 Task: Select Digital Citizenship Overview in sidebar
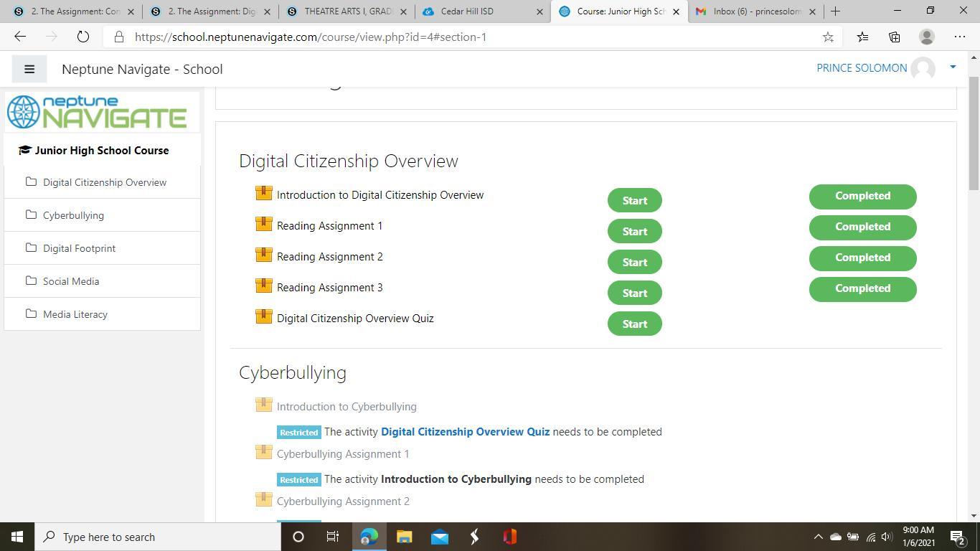click(105, 182)
